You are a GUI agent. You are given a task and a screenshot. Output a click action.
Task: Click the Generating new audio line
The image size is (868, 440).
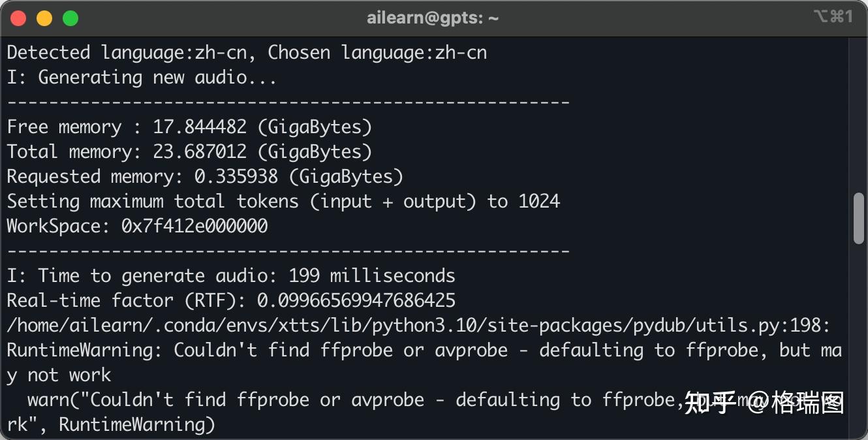pos(142,77)
